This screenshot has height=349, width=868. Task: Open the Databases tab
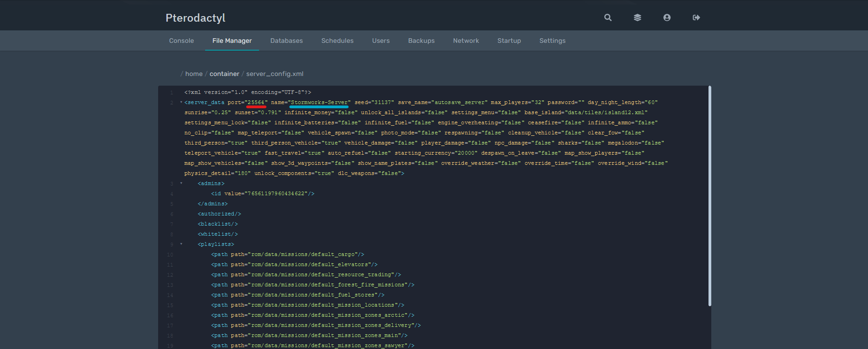[287, 41]
